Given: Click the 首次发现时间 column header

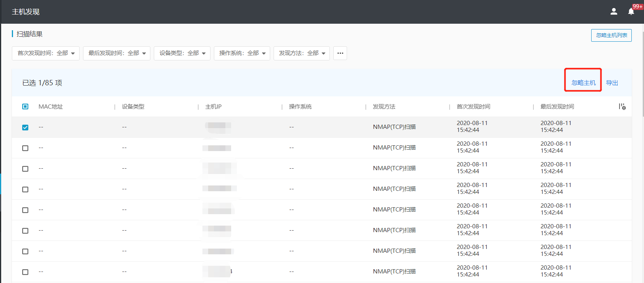Looking at the screenshot, I should (x=473, y=107).
